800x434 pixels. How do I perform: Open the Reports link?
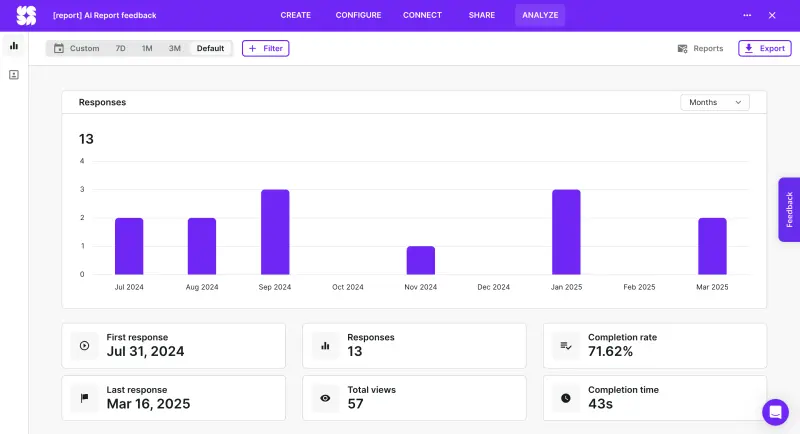(701, 48)
